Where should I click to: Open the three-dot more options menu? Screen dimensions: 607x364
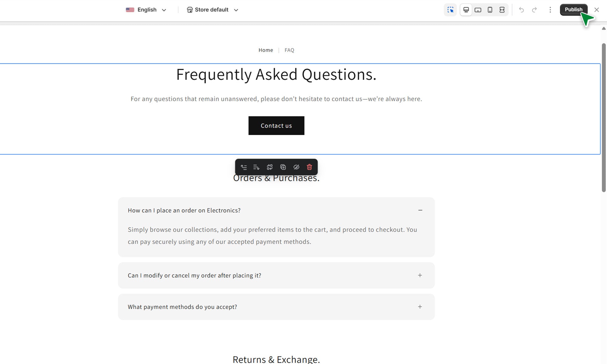point(550,10)
